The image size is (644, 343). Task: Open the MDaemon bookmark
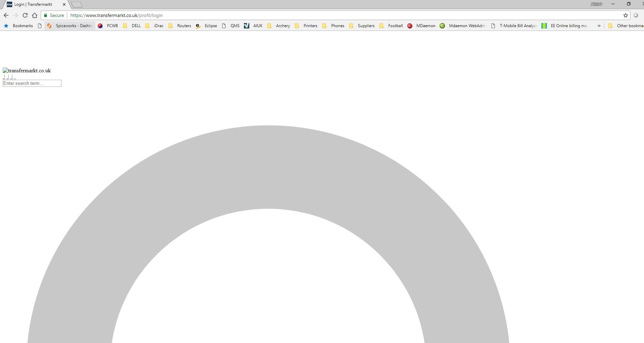422,26
